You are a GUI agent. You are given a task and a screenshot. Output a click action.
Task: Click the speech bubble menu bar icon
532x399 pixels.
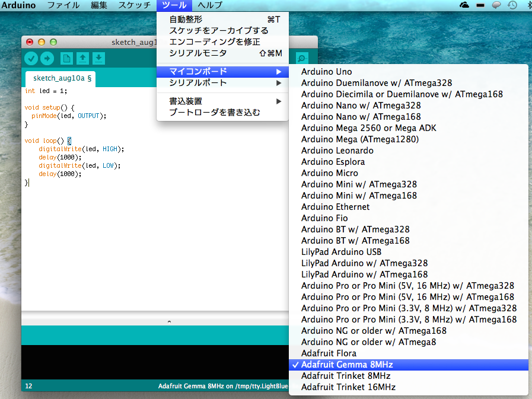(497, 5)
